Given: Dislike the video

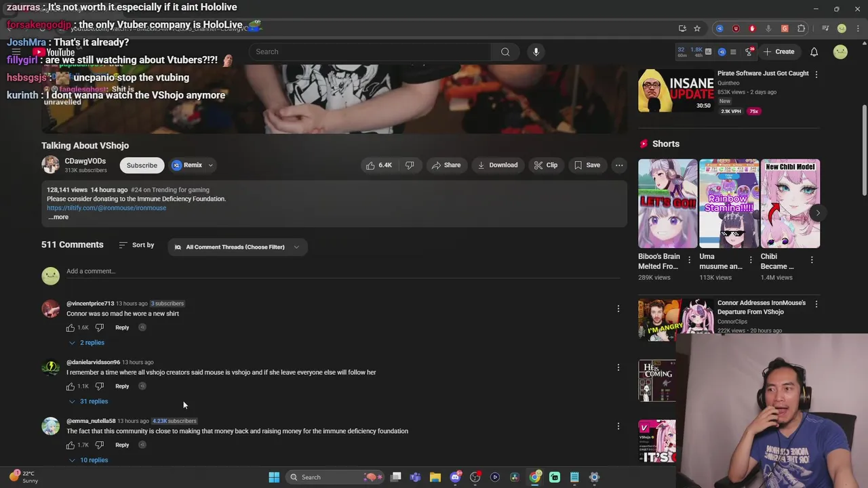Looking at the screenshot, I should pos(410,165).
